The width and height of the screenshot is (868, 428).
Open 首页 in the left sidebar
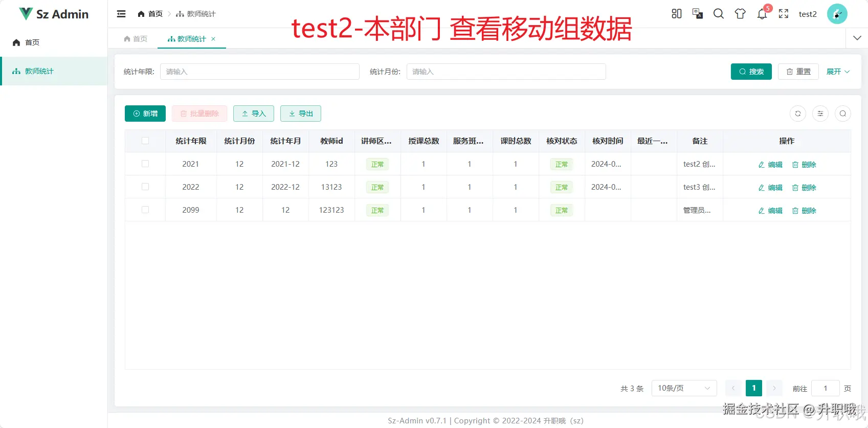(x=54, y=42)
